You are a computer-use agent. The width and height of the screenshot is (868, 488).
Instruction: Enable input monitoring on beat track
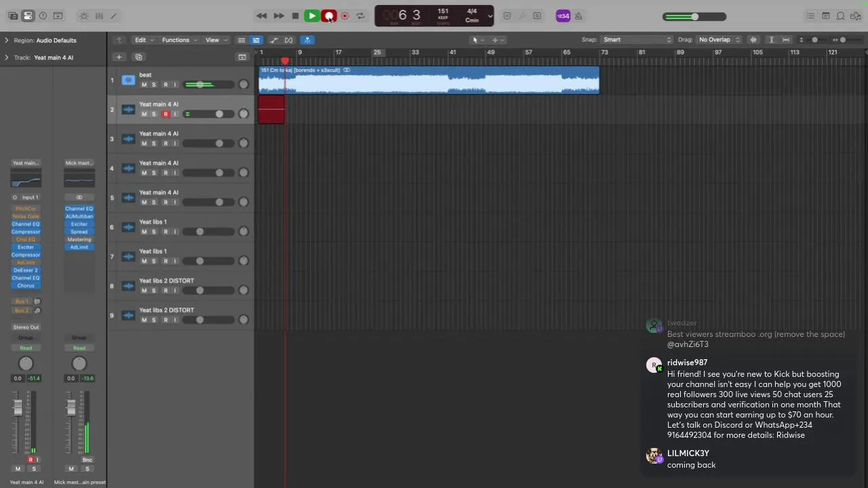click(x=175, y=85)
